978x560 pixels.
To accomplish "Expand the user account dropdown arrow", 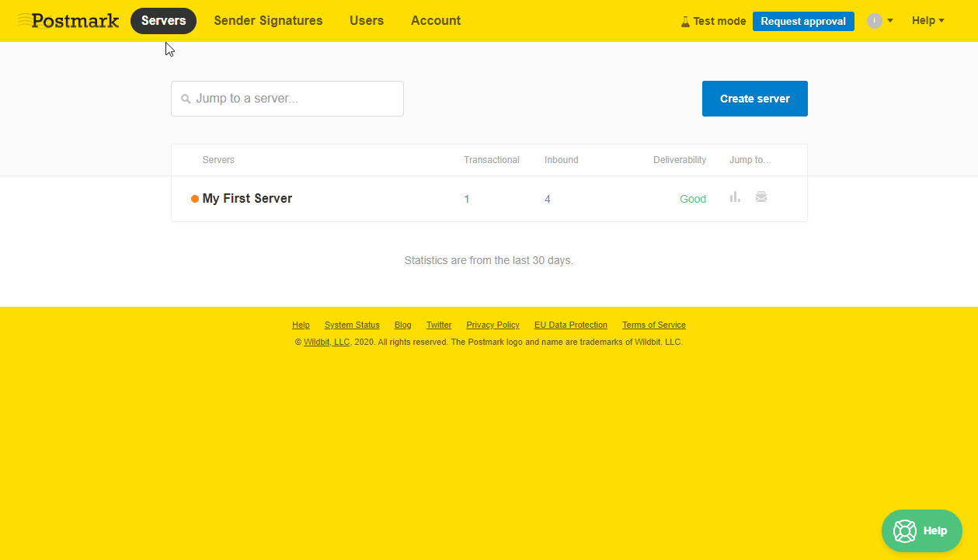I will [890, 21].
